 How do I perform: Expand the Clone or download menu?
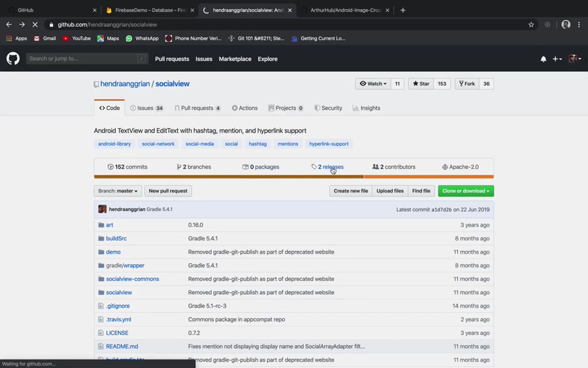click(x=466, y=191)
